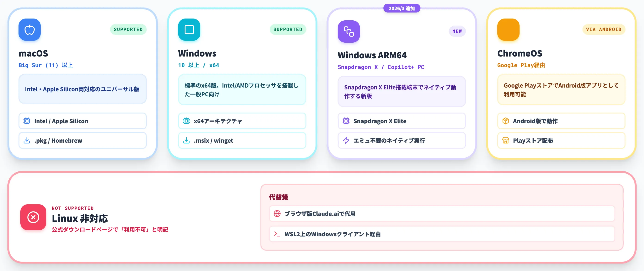Click the VIA ANDROID badge
This screenshot has width=644, height=271.
click(x=604, y=29)
